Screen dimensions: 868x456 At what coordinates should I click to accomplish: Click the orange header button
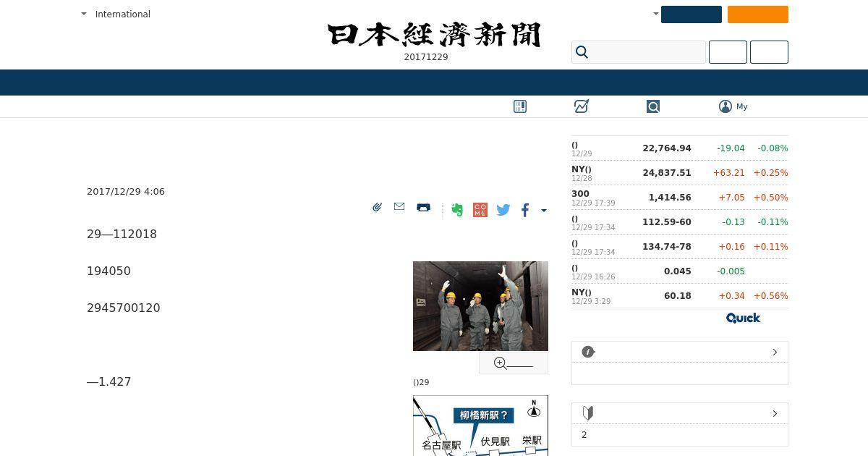point(758,14)
